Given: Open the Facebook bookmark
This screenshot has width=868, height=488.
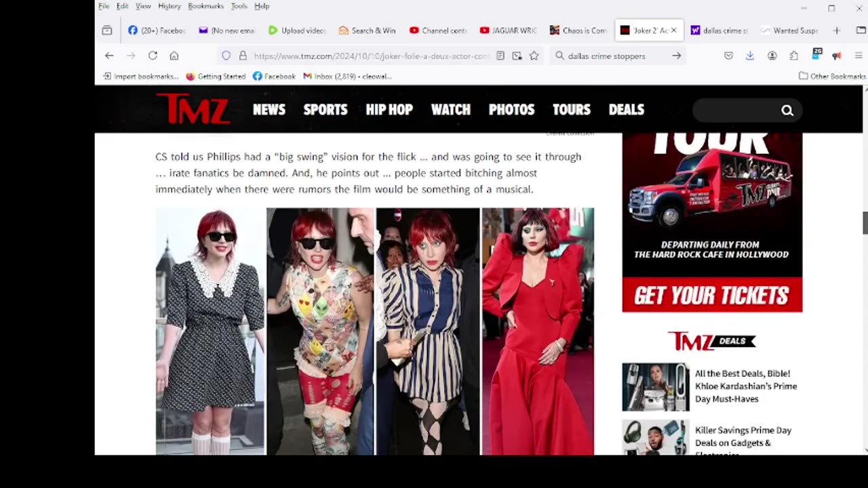Looking at the screenshot, I should pyautogui.click(x=274, y=76).
